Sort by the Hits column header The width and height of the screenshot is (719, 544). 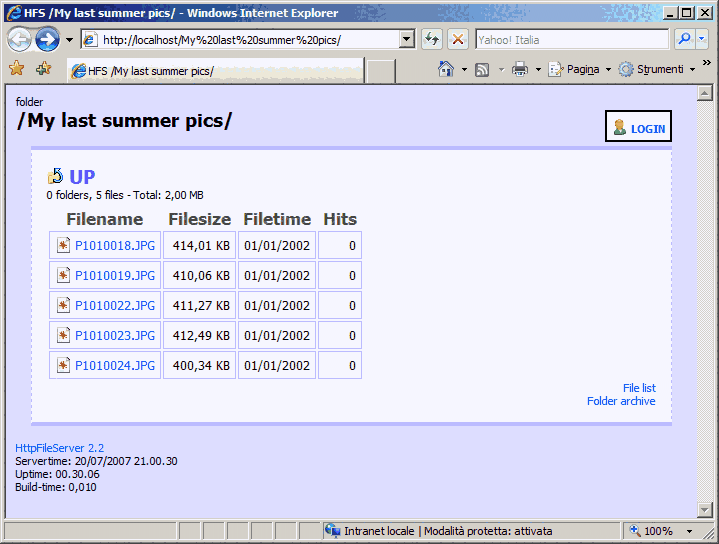tap(340, 219)
